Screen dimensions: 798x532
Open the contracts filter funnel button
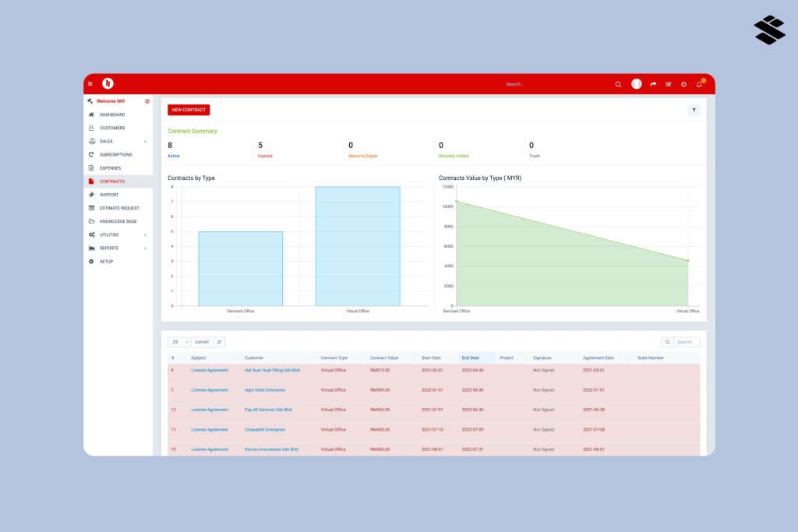694,110
